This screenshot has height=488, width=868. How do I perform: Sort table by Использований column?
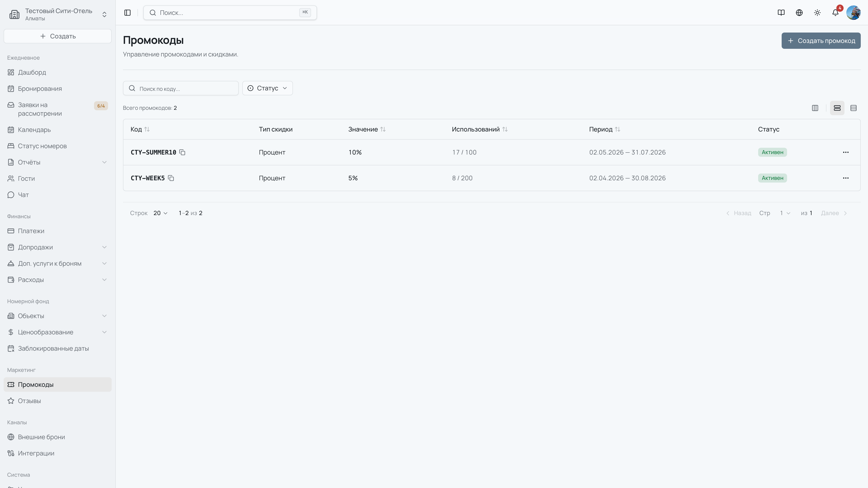click(479, 129)
